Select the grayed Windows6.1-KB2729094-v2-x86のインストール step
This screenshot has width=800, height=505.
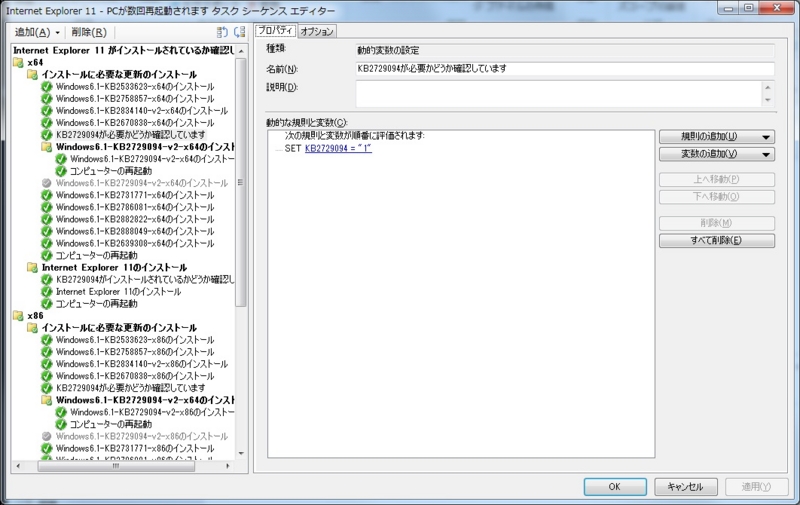[x=142, y=437]
